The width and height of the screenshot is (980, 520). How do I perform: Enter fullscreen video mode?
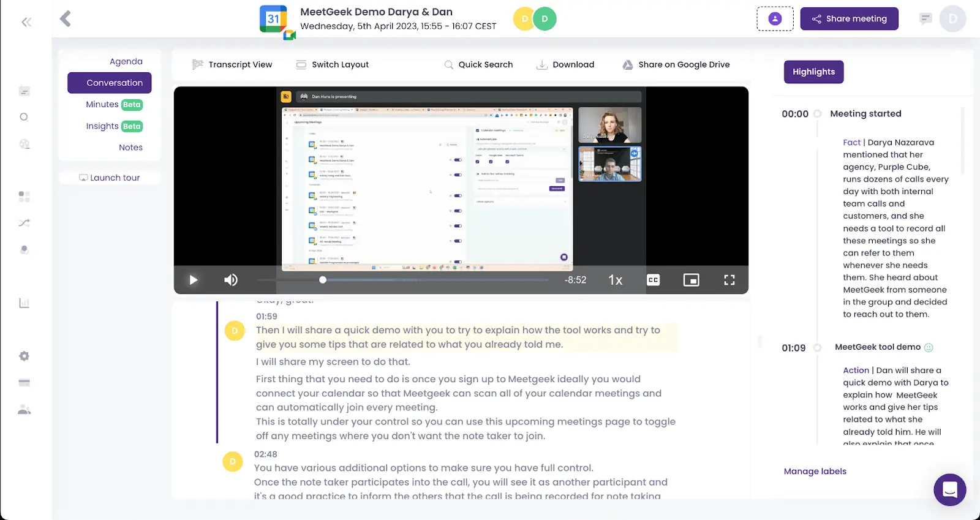click(729, 280)
